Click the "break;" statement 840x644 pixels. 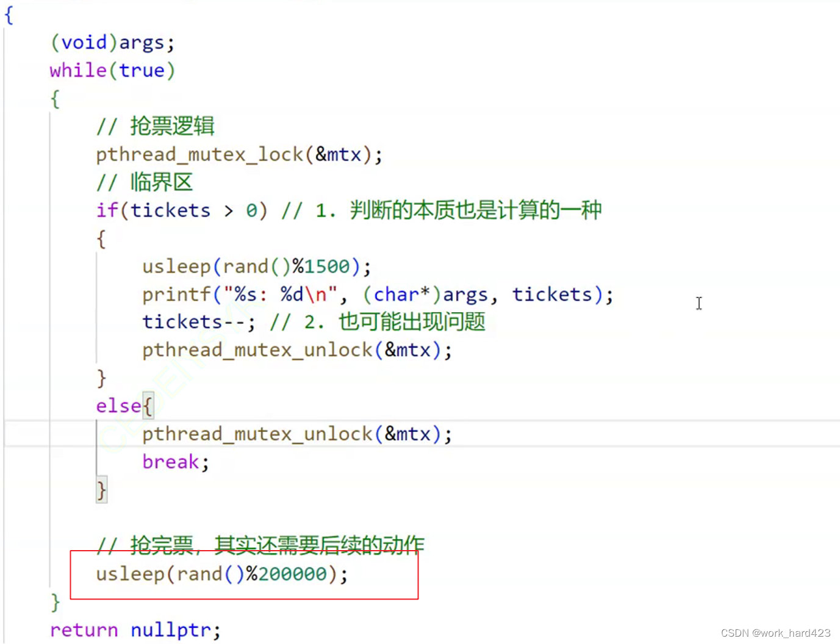(x=176, y=462)
